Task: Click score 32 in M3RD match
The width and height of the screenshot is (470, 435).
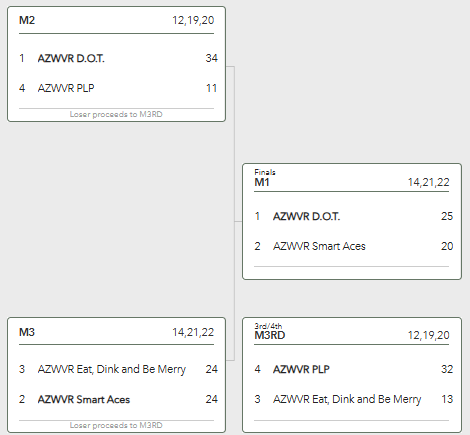Action: (447, 369)
